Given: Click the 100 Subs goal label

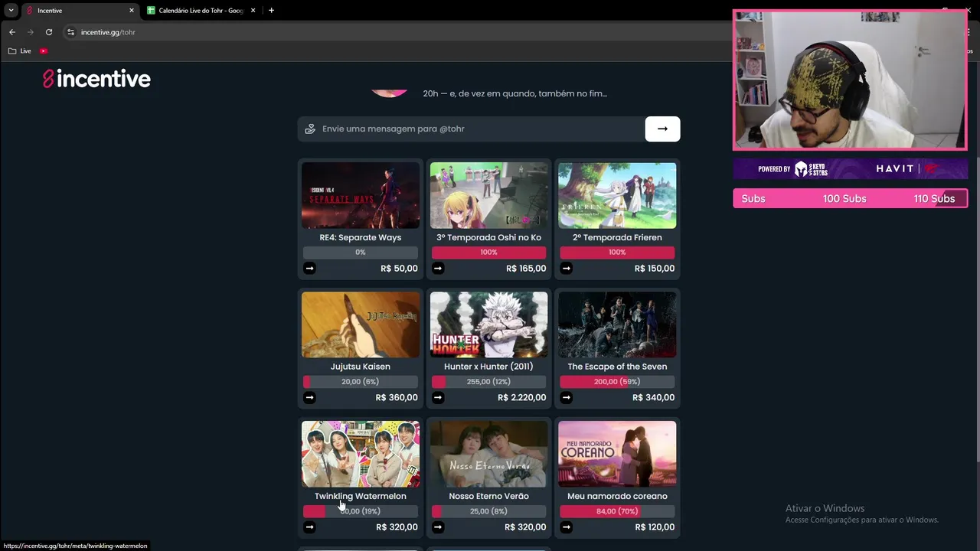Looking at the screenshot, I should click(844, 198).
